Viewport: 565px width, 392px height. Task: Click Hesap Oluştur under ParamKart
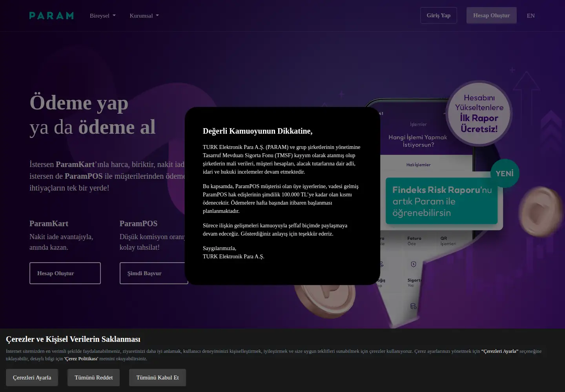pyautogui.click(x=65, y=273)
